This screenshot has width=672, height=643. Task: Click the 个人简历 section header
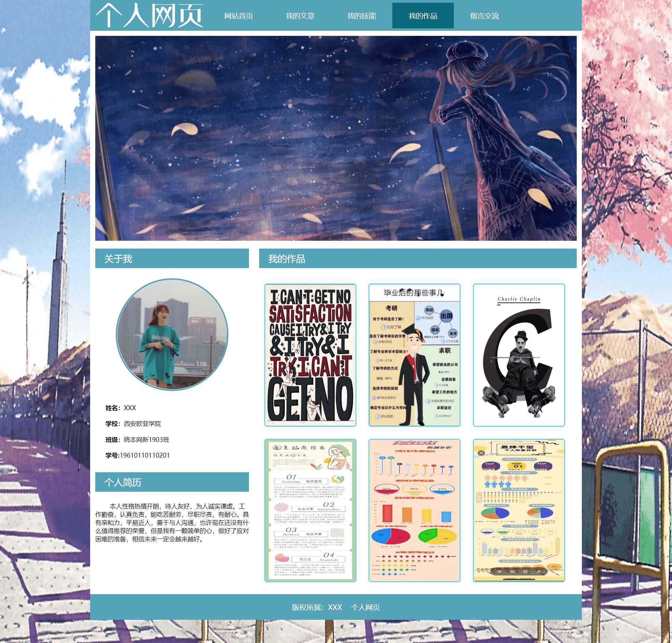123,482
